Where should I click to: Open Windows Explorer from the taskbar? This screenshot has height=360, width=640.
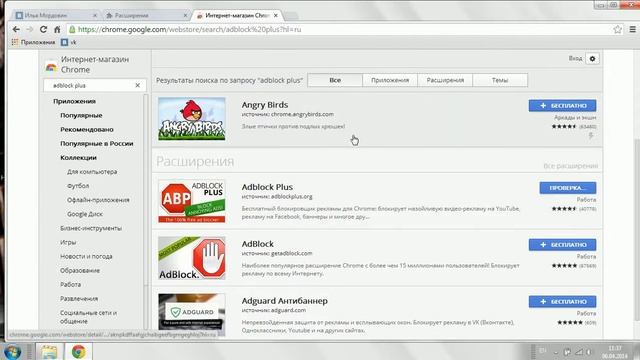49,351
